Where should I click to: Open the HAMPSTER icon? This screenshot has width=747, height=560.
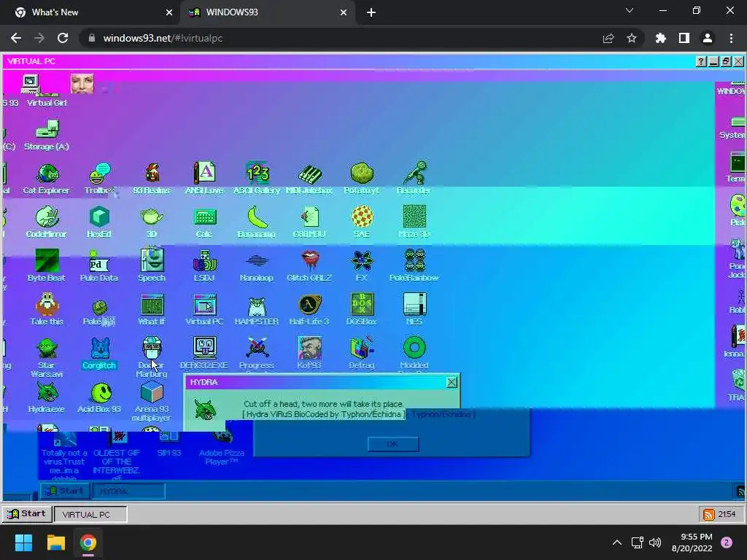coord(257,311)
